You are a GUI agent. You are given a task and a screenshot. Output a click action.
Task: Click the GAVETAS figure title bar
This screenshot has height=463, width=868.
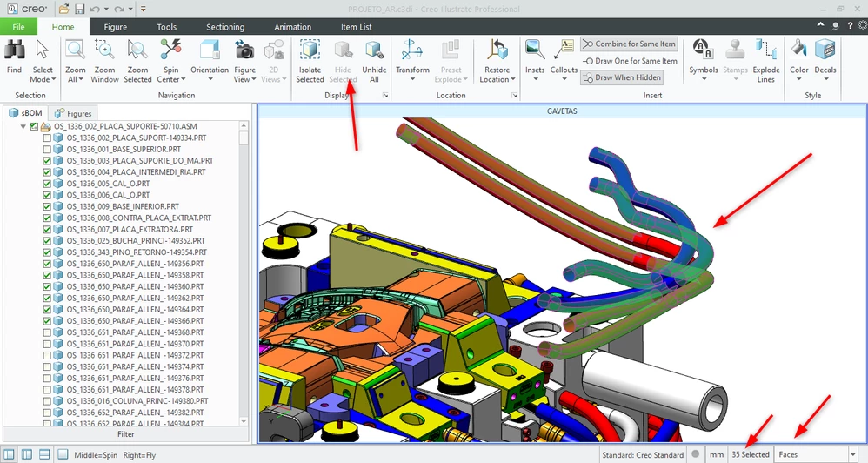coord(561,111)
